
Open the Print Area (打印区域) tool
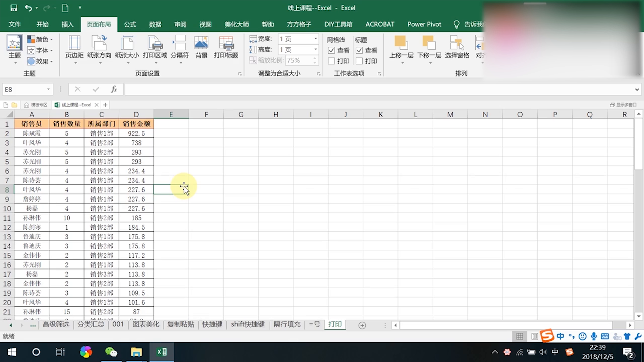coord(155,44)
